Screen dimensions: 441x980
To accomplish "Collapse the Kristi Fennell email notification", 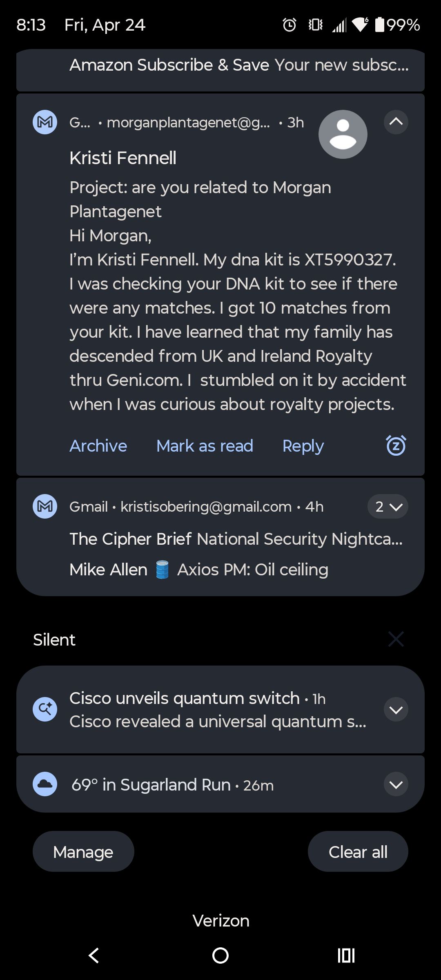I will [395, 121].
